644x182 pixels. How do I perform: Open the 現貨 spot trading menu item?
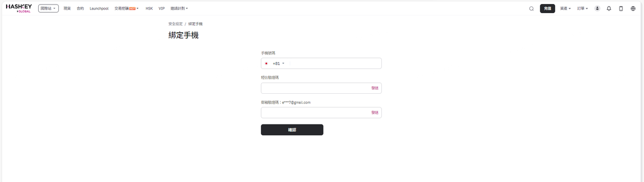pyautogui.click(x=67, y=9)
